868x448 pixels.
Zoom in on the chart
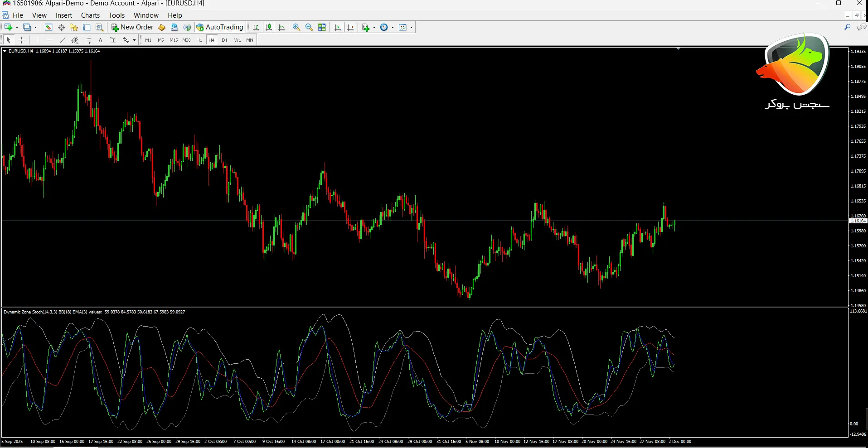click(x=296, y=27)
